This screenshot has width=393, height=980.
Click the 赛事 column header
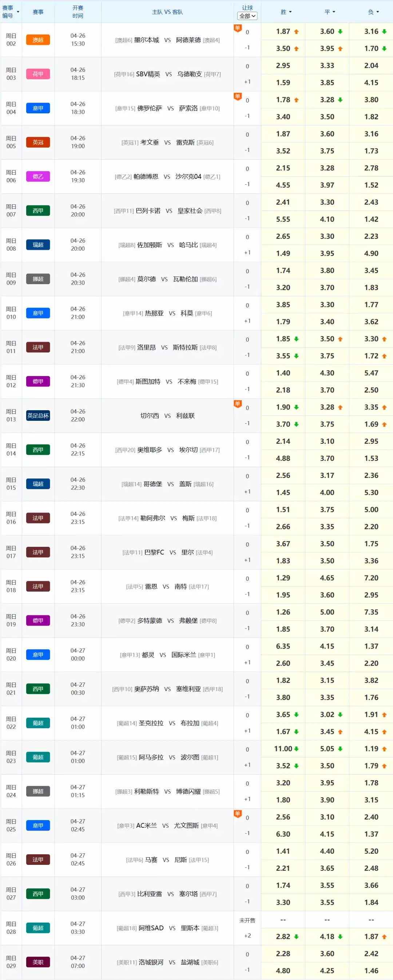38,12
